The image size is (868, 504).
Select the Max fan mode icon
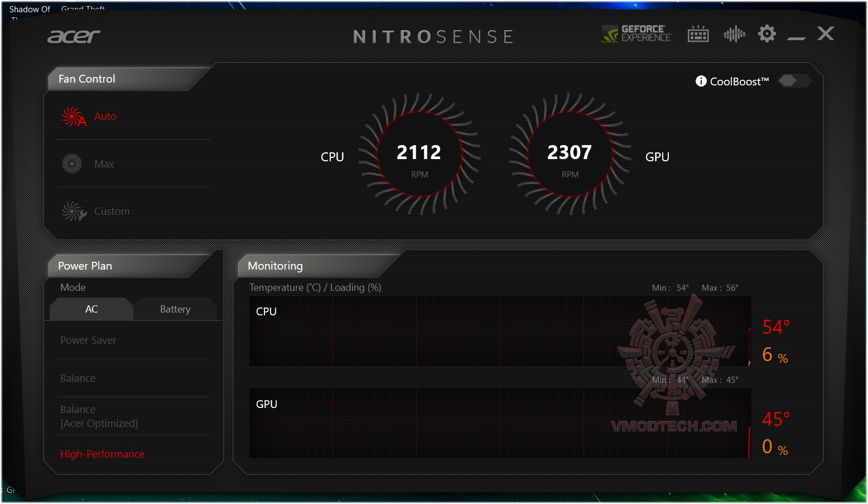point(72,164)
